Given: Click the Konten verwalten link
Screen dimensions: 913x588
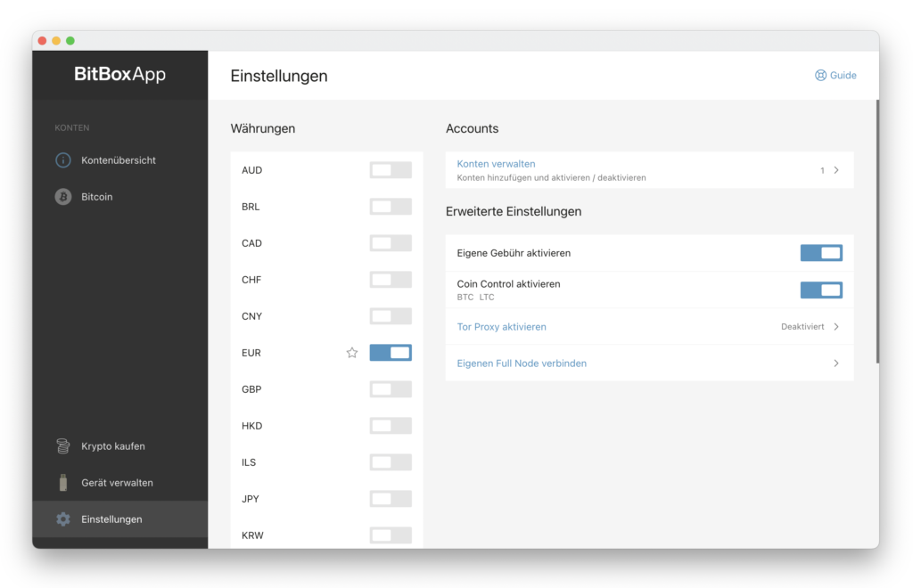Looking at the screenshot, I should click(x=496, y=164).
